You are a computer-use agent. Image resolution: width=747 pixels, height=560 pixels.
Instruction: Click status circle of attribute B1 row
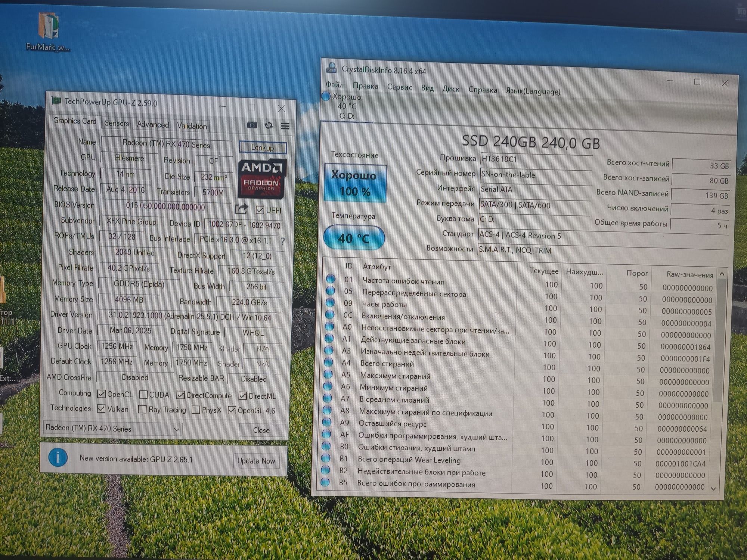[326, 457]
